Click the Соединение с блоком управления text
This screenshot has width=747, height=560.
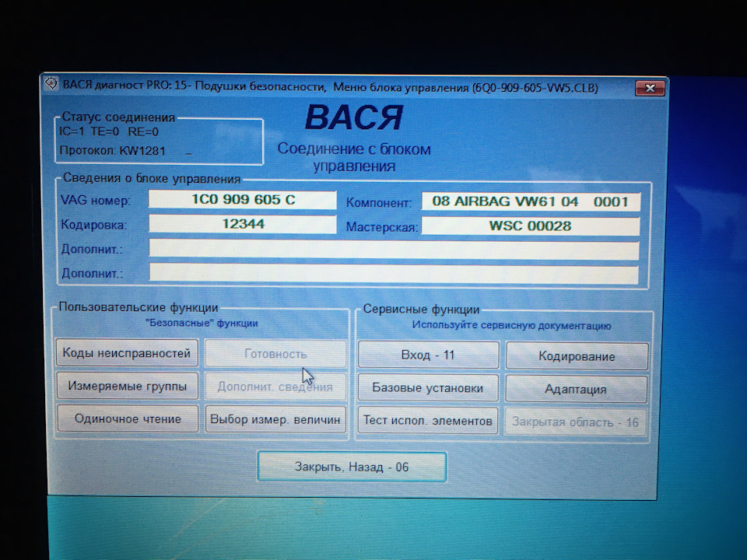tap(354, 157)
